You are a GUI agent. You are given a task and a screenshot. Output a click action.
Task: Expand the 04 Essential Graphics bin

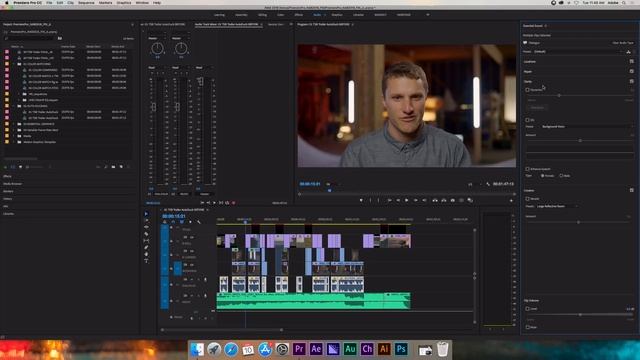13,124
